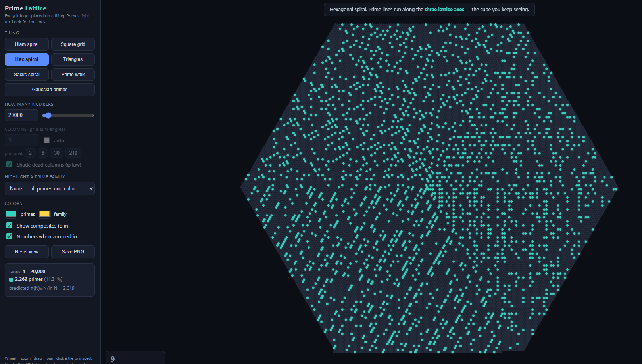The image size is (642, 364).
Task: Click the Reset view button
Action: [27, 252]
